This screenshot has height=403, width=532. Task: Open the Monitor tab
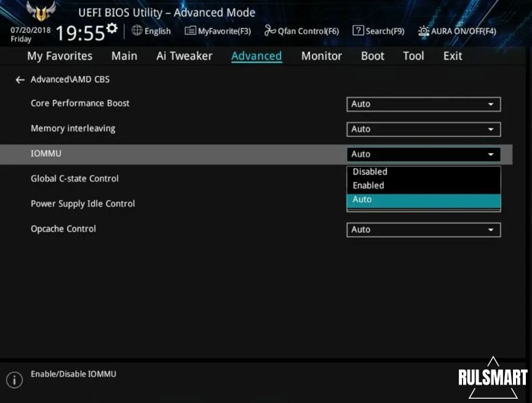point(321,56)
